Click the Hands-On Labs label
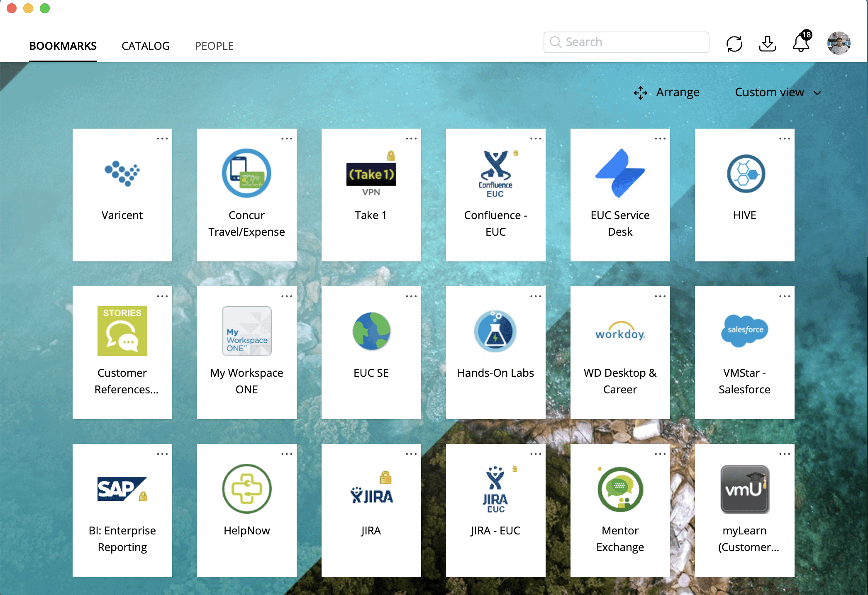The width and height of the screenshot is (868, 595). [495, 373]
